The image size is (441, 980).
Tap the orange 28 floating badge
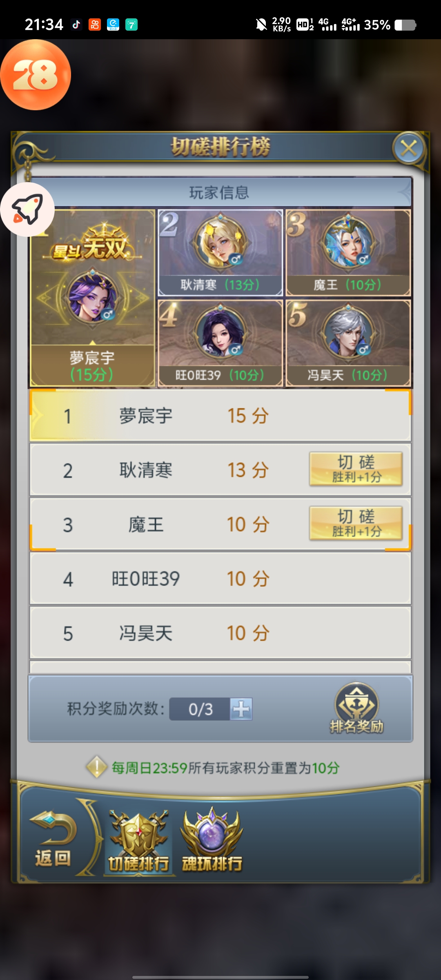(36, 75)
